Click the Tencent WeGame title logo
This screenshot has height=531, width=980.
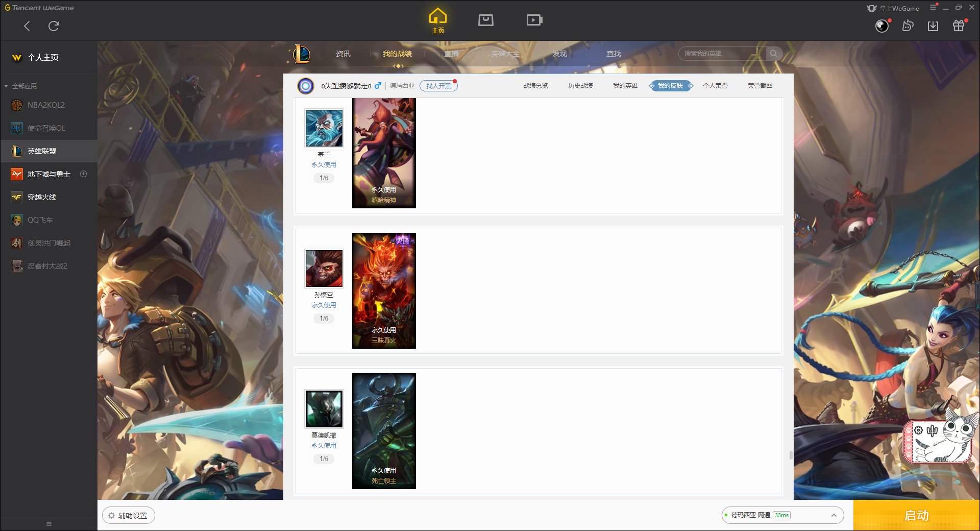(x=39, y=8)
